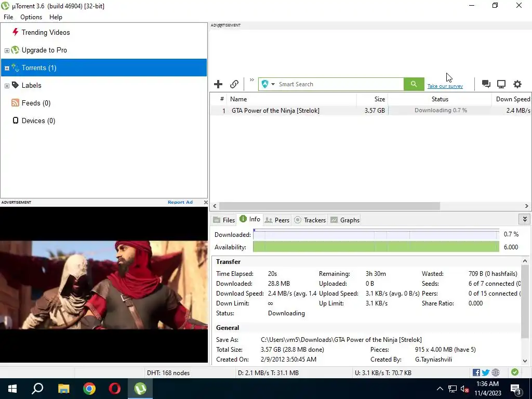Image resolution: width=532 pixels, height=399 pixels.
Task: Open Windows Start menu
Action: click(x=12, y=389)
